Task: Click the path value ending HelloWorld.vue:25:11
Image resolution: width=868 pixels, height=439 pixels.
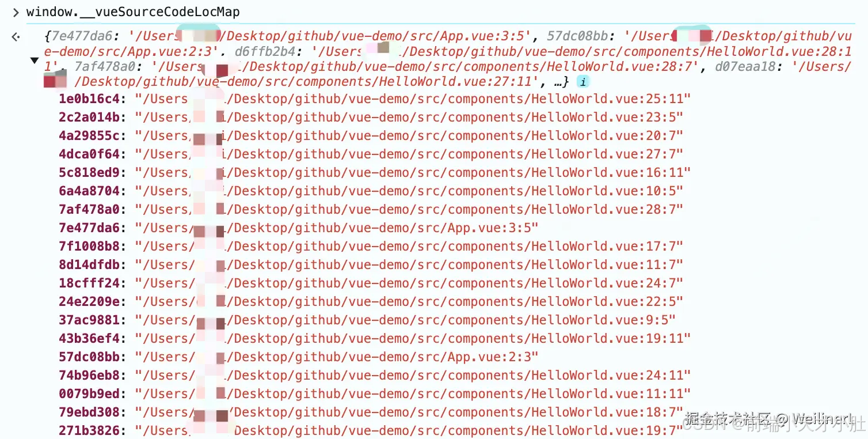Action: coord(413,99)
